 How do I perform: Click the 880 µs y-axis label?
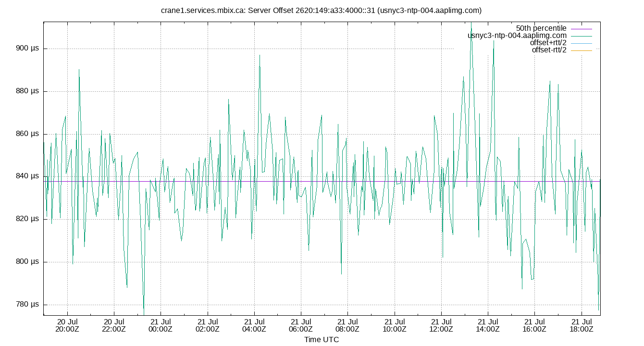pos(28,91)
